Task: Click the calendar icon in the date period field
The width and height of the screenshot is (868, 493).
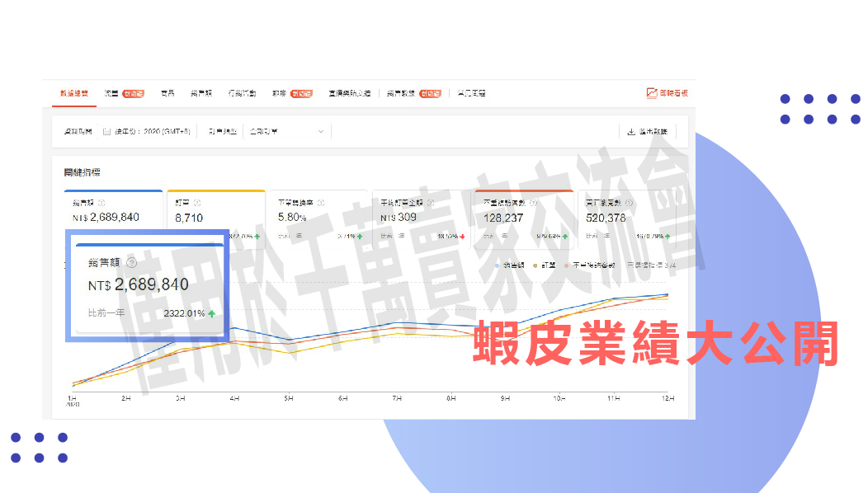Action: [106, 131]
